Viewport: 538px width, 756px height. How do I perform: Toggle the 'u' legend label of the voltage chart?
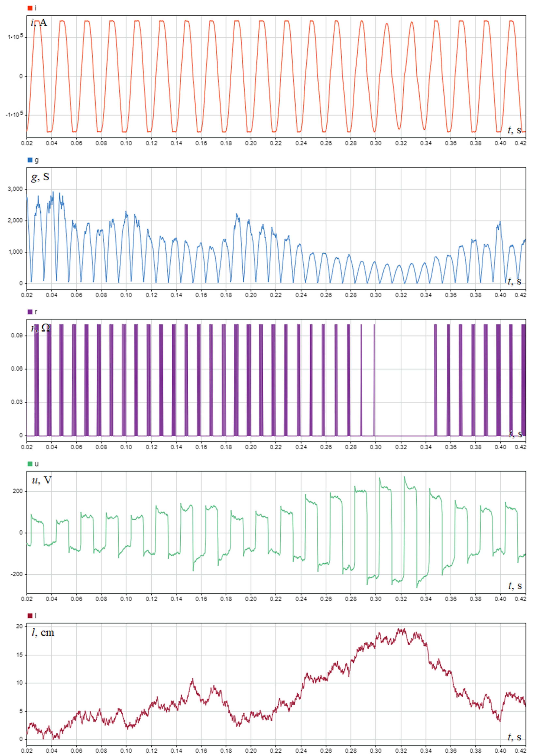click(36, 464)
